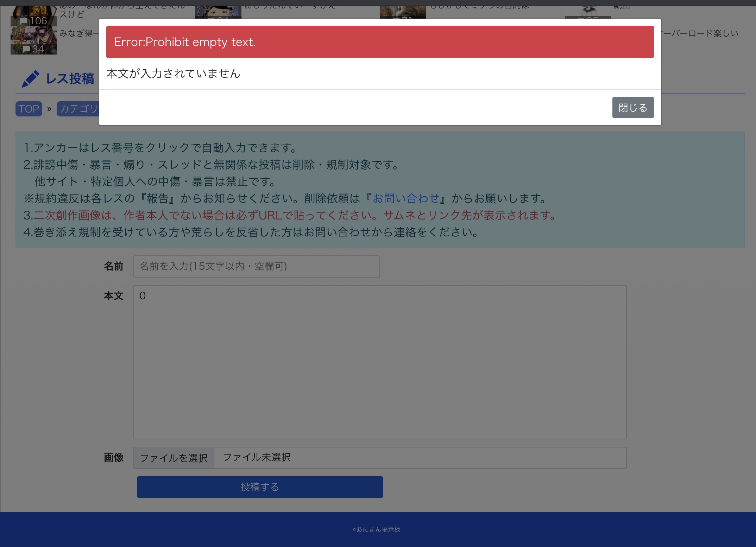Submit the post with 投稿する
Screen dimensions: 756x547
[x=260, y=487]
